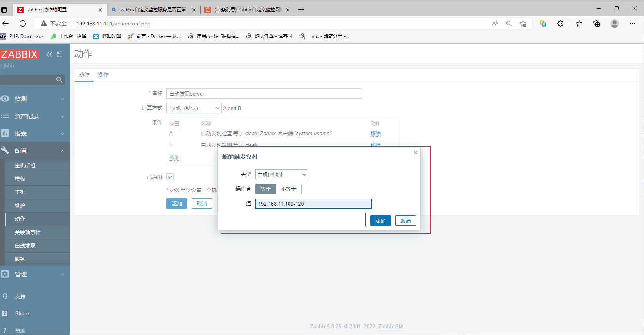Open the collections icon
This screenshot has width=644, height=335.
tap(597, 24)
